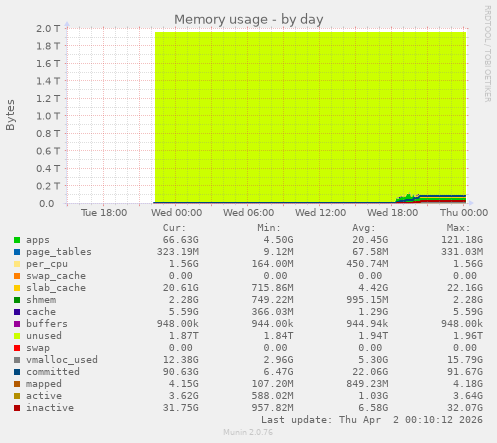The width and height of the screenshot is (497, 443).
Task: Click the 'page_tables' legend label
Action: pos(59,252)
